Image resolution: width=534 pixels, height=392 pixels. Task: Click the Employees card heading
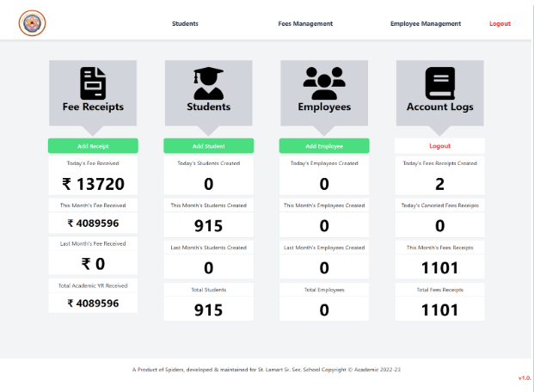click(x=324, y=107)
